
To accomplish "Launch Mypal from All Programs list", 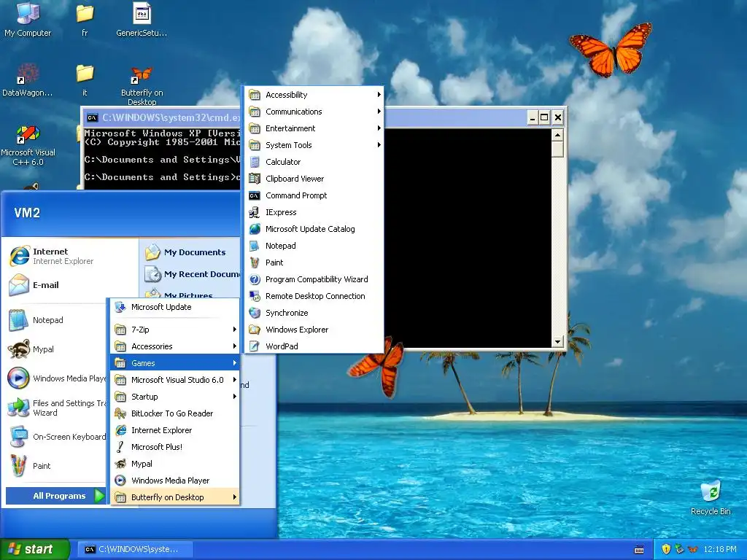I will pyautogui.click(x=175, y=464).
